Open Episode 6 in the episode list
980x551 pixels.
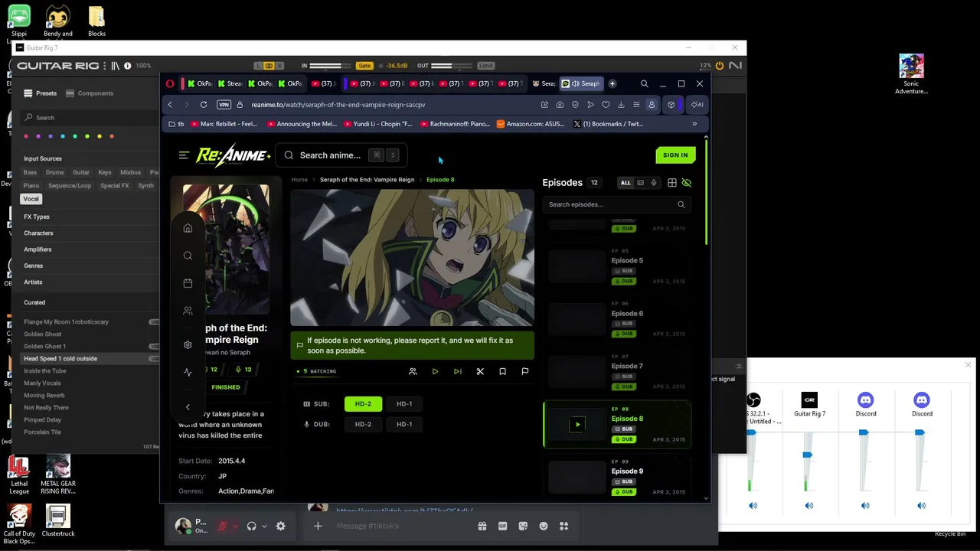(x=616, y=318)
